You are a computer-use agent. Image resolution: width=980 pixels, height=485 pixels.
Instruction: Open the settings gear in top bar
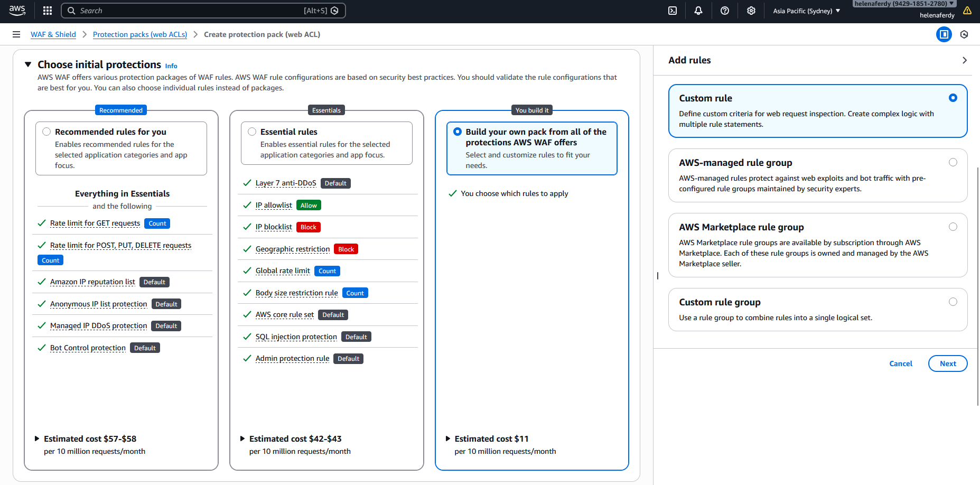coord(751,11)
